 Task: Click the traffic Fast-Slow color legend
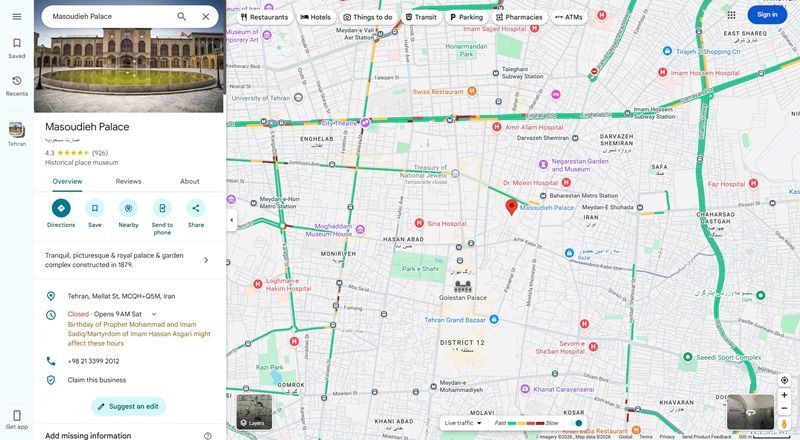pyautogui.click(x=526, y=423)
